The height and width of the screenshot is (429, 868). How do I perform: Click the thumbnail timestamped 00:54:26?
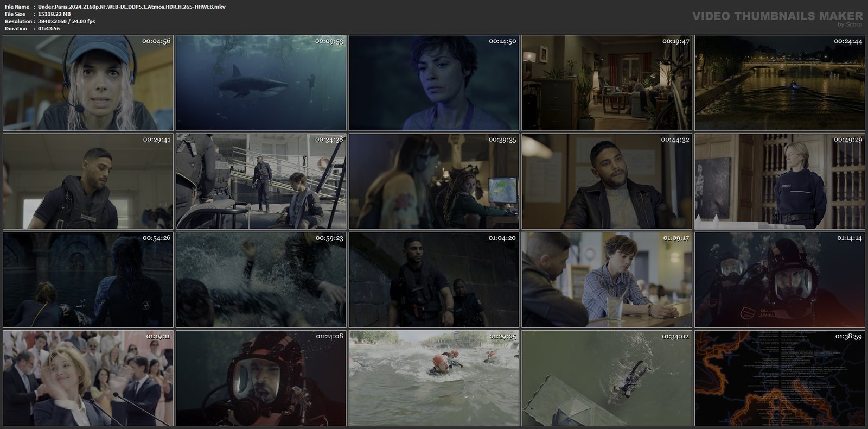(x=88, y=280)
